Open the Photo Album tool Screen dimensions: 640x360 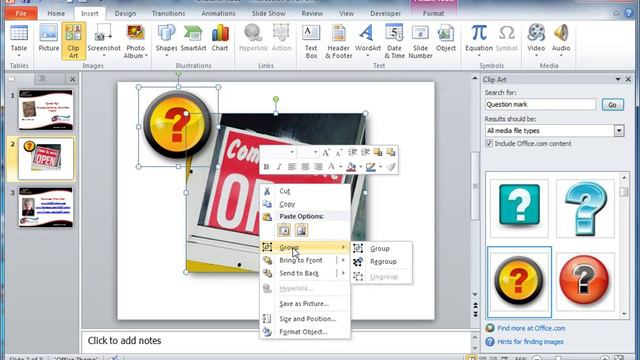point(135,41)
